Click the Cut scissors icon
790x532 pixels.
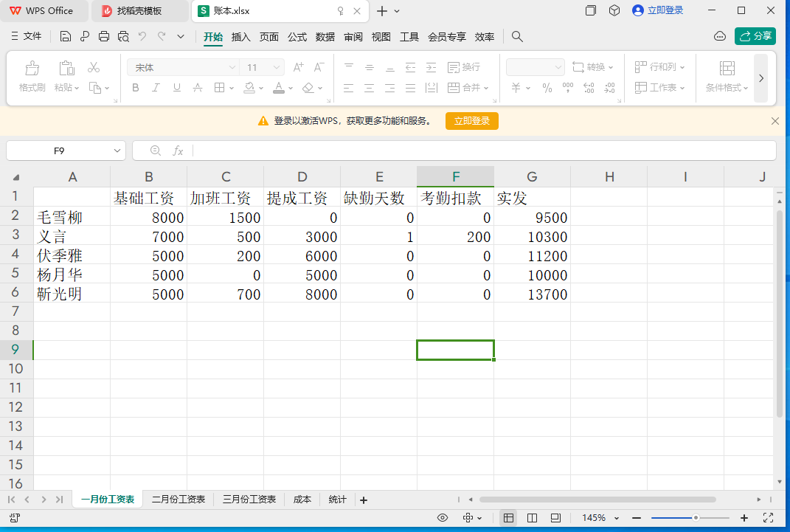point(94,67)
